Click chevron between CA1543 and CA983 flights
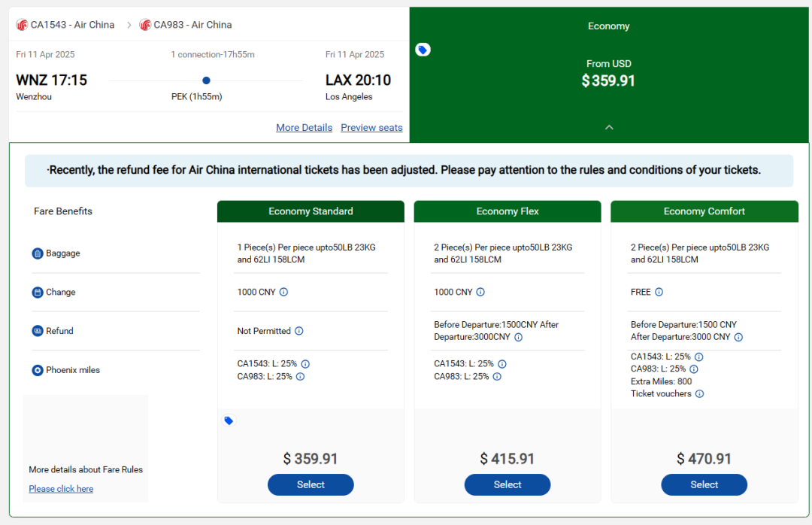The height and width of the screenshot is (525, 812). tap(129, 25)
